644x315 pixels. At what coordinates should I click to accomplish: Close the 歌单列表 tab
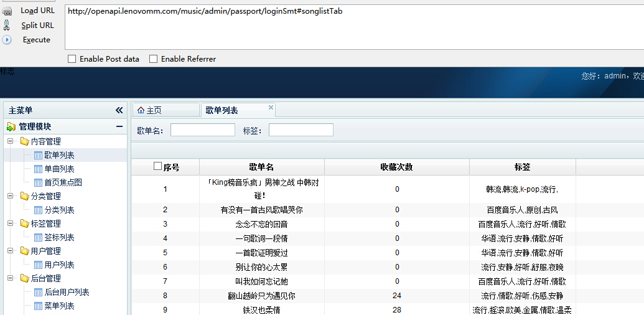click(271, 107)
